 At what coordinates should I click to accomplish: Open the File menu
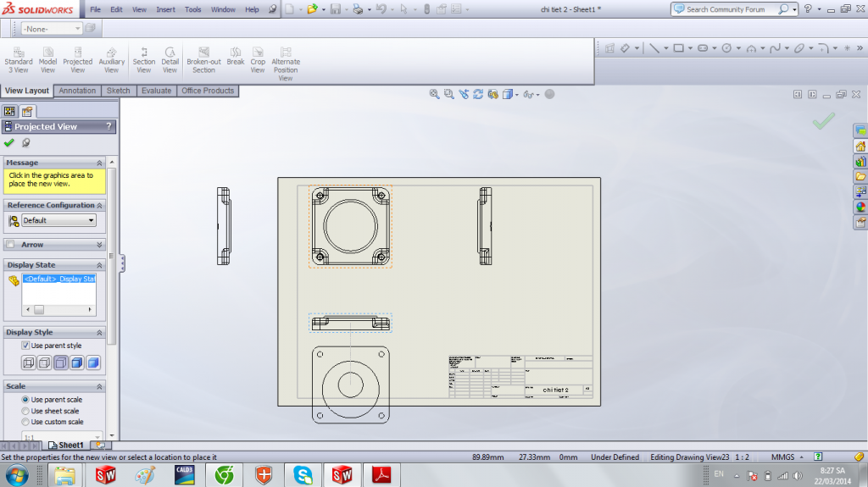coord(95,9)
